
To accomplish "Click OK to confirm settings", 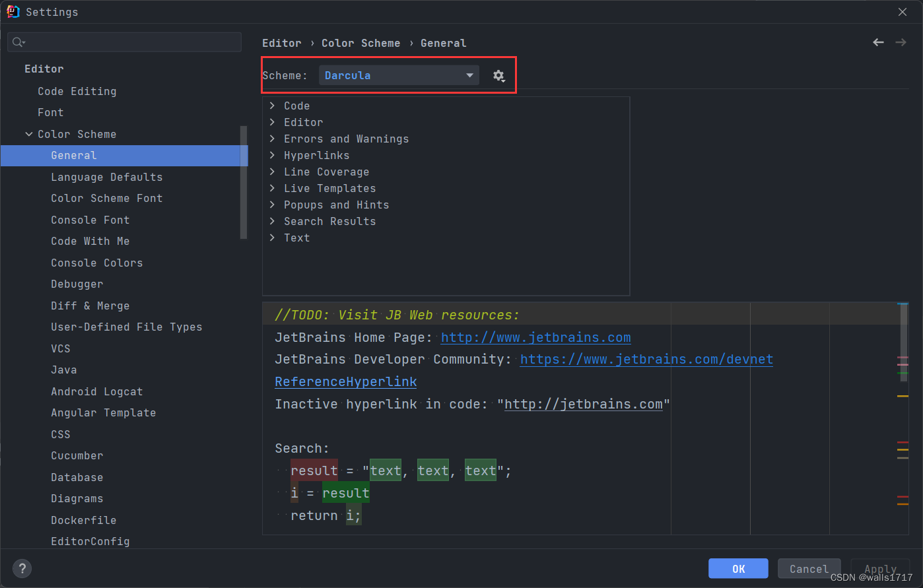I will (x=738, y=568).
